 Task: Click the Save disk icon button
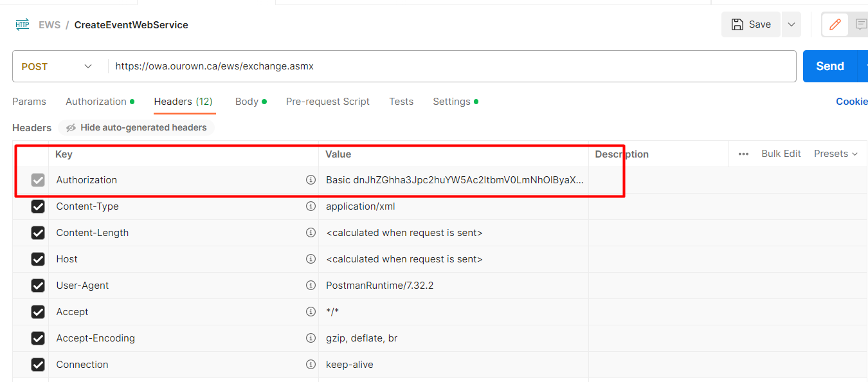(x=751, y=24)
